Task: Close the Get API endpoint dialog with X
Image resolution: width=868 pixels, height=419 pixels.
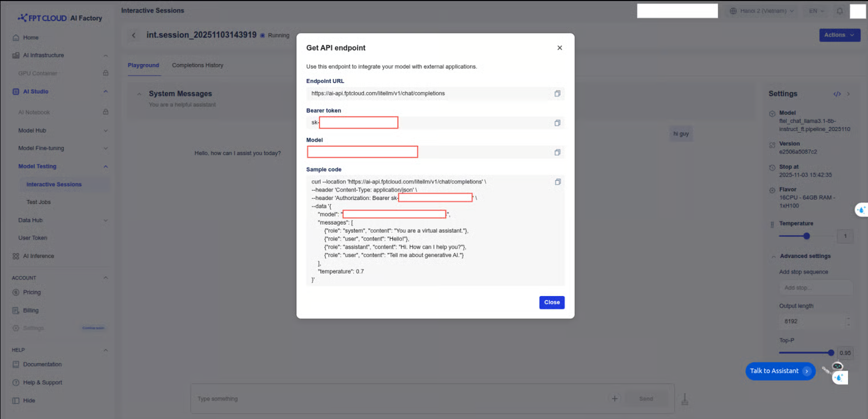Action: click(560, 48)
